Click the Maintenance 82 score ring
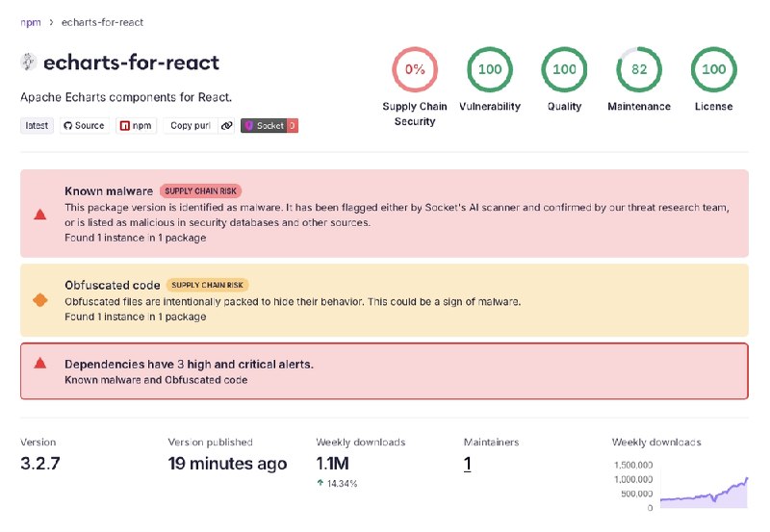This screenshot has height=532, width=770. [x=639, y=69]
